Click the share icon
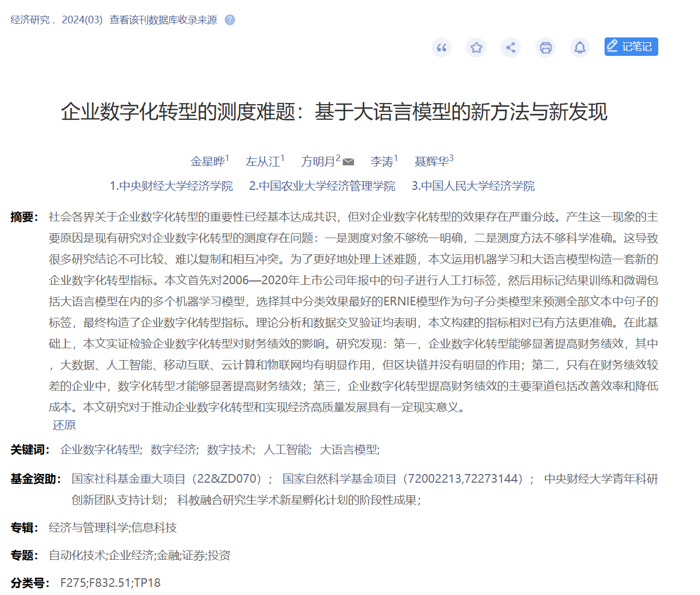 point(511,48)
